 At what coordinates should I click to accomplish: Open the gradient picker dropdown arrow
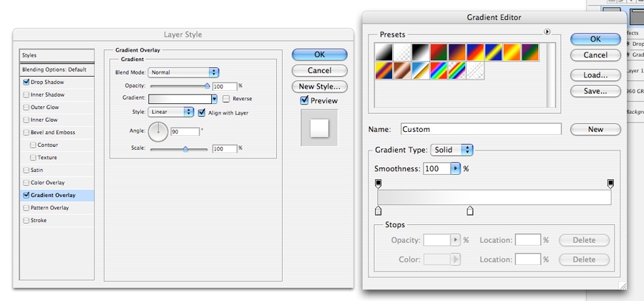click(x=214, y=99)
